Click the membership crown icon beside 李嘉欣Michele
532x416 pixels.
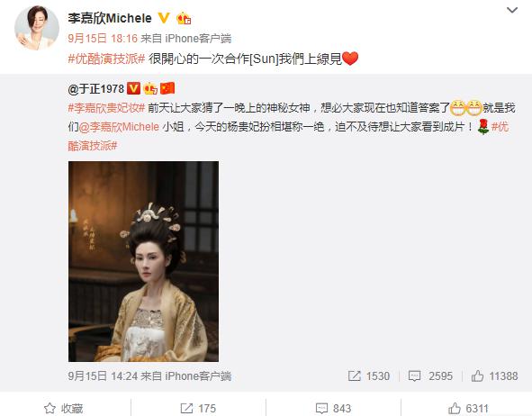tap(184, 18)
